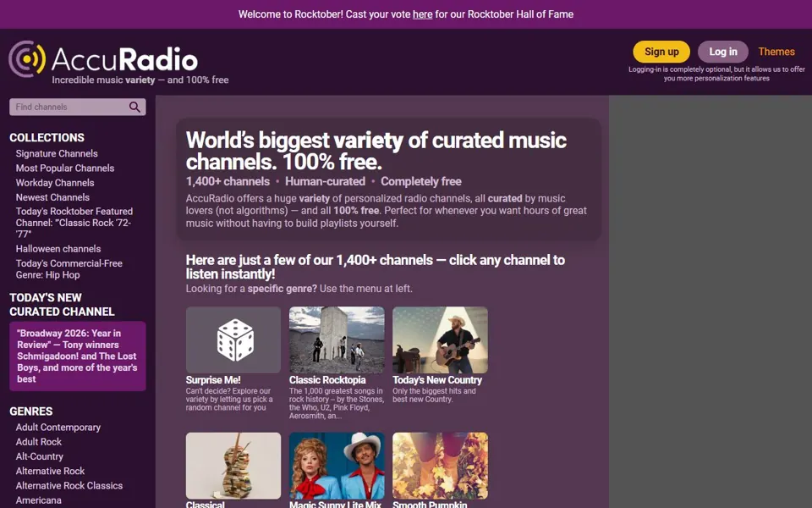
Task: Open Today's Rocktober Featured Channel link
Action: 74,223
